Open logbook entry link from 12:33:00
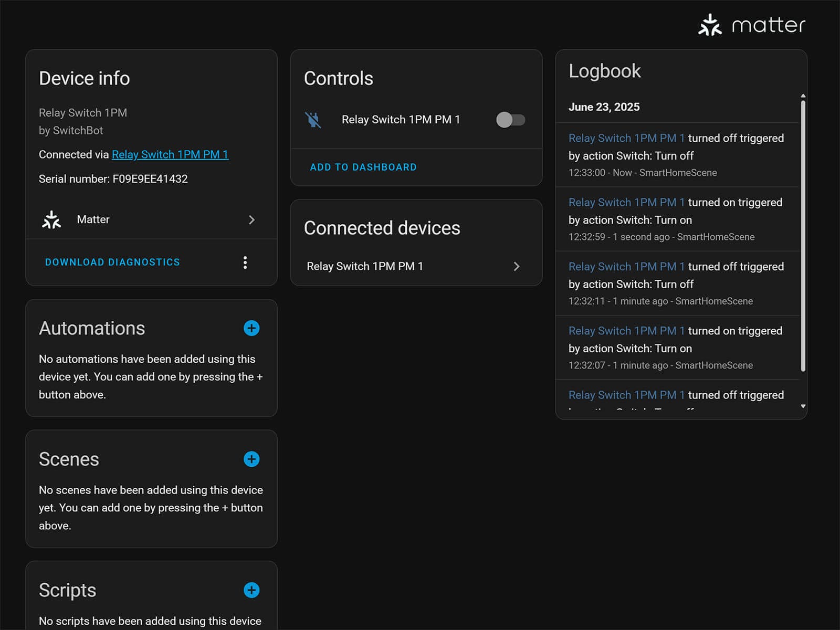The height and width of the screenshot is (630, 840). point(626,138)
